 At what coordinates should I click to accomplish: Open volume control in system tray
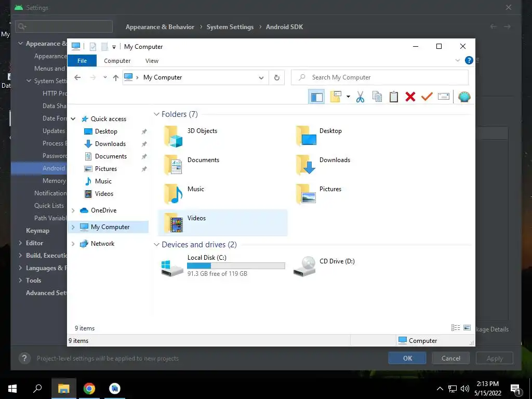(x=465, y=389)
